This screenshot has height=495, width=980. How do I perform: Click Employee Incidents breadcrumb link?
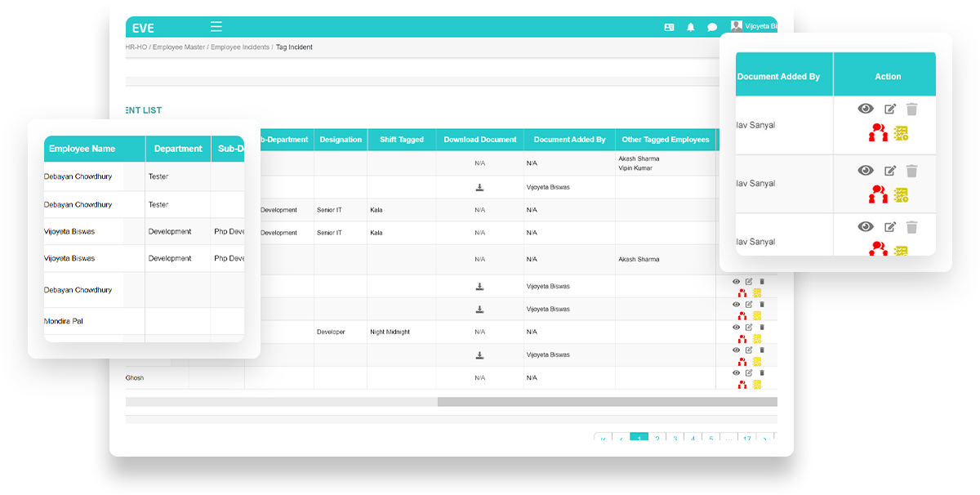tap(239, 47)
